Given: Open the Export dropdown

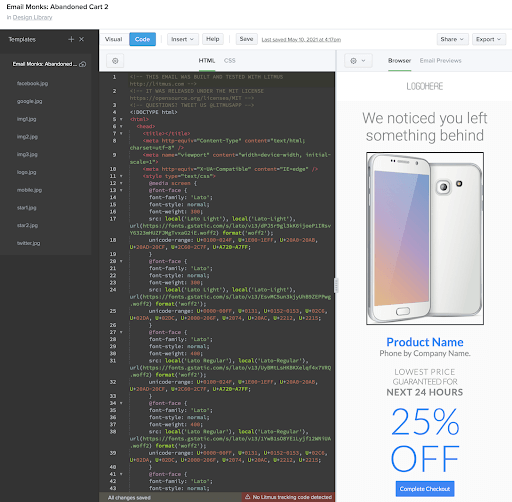Looking at the screenshot, I should 489,39.
